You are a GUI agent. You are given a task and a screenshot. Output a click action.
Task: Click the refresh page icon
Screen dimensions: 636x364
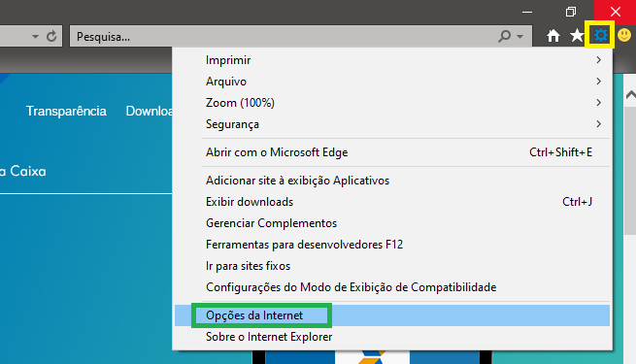[51, 37]
